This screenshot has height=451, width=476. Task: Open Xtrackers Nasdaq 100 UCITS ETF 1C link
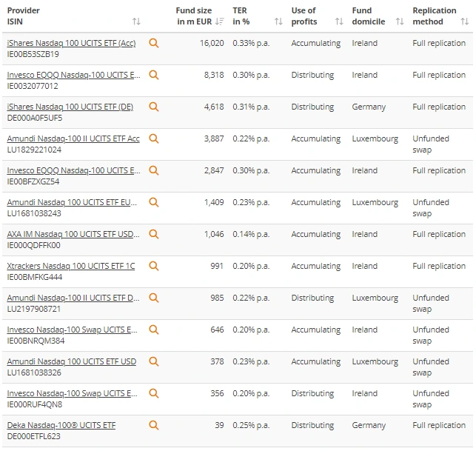click(71, 266)
